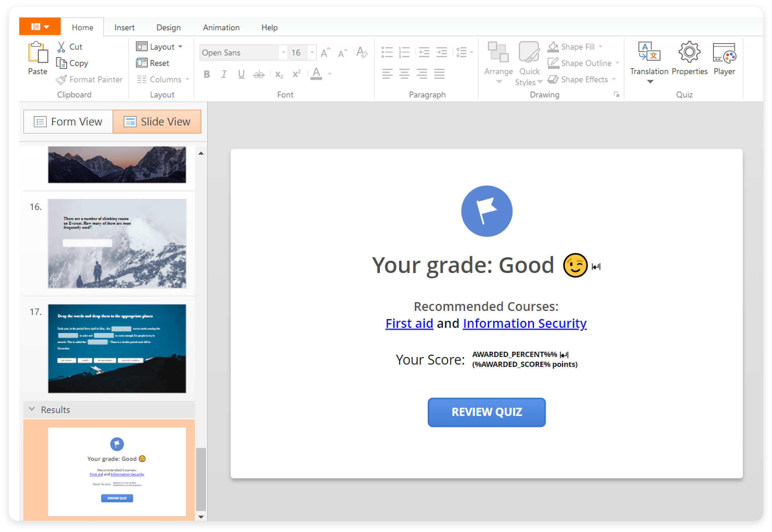772x532 pixels.
Task: Switch to Form View
Action: (68, 122)
